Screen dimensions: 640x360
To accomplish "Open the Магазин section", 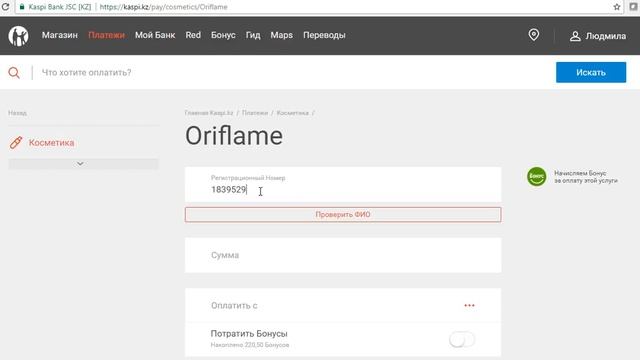I will 60,35.
